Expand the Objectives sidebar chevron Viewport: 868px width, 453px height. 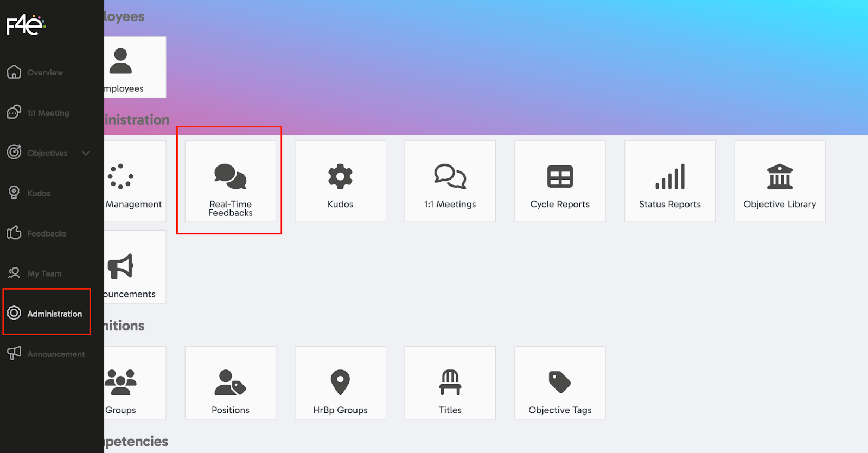[x=86, y=154]
